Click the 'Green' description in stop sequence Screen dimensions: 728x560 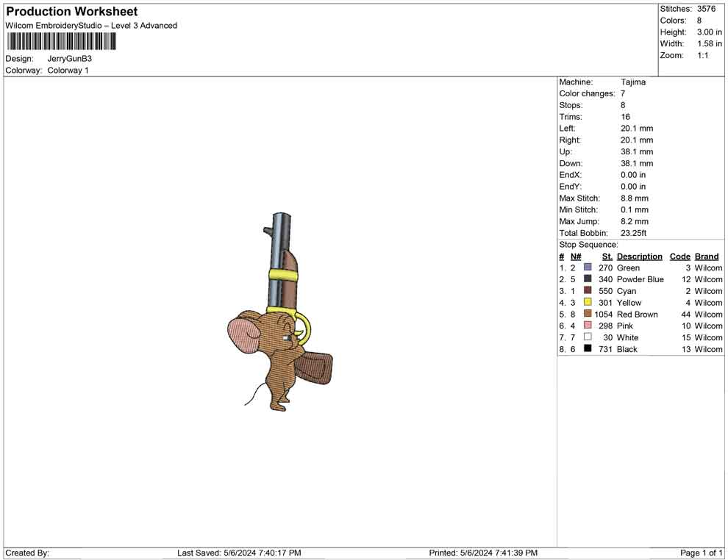[628, 268]
